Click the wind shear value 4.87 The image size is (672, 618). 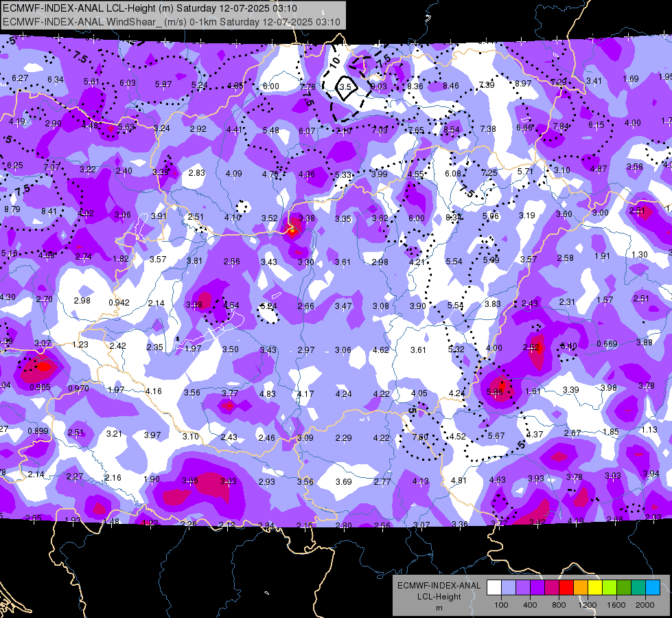click(599, 168)
